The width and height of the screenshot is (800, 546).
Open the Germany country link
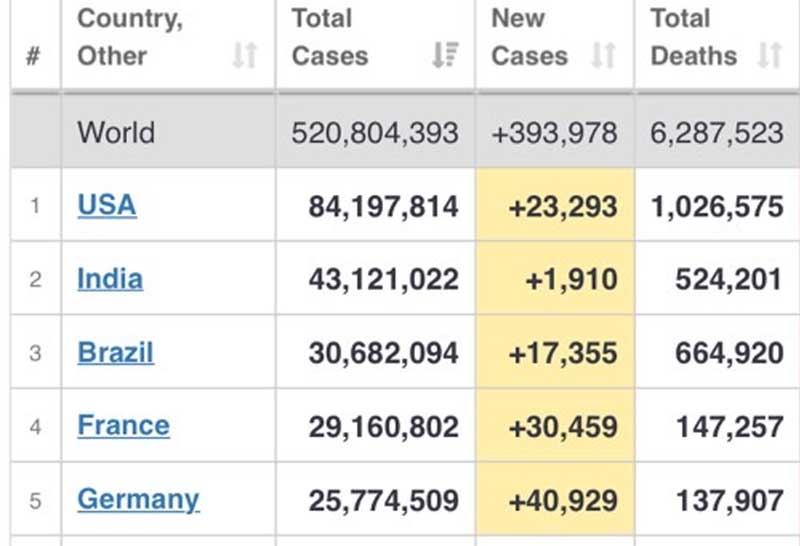[x=138, y=499]
